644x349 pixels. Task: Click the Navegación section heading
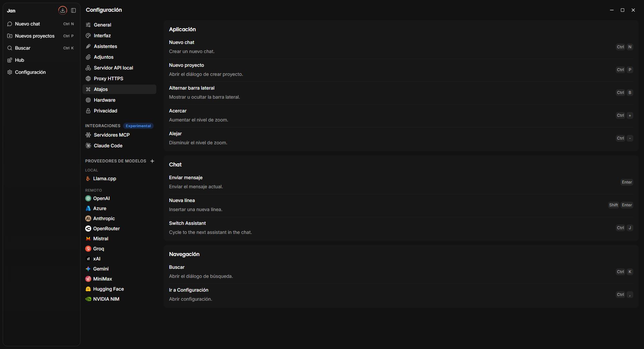pos(184,254)
